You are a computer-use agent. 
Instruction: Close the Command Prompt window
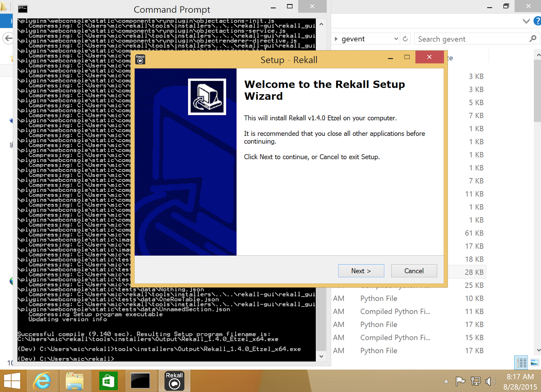[x=312, y=6]
